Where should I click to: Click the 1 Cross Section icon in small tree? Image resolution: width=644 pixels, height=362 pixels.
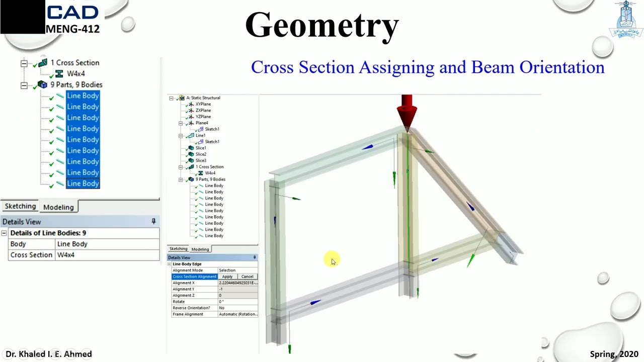point(191,167)
